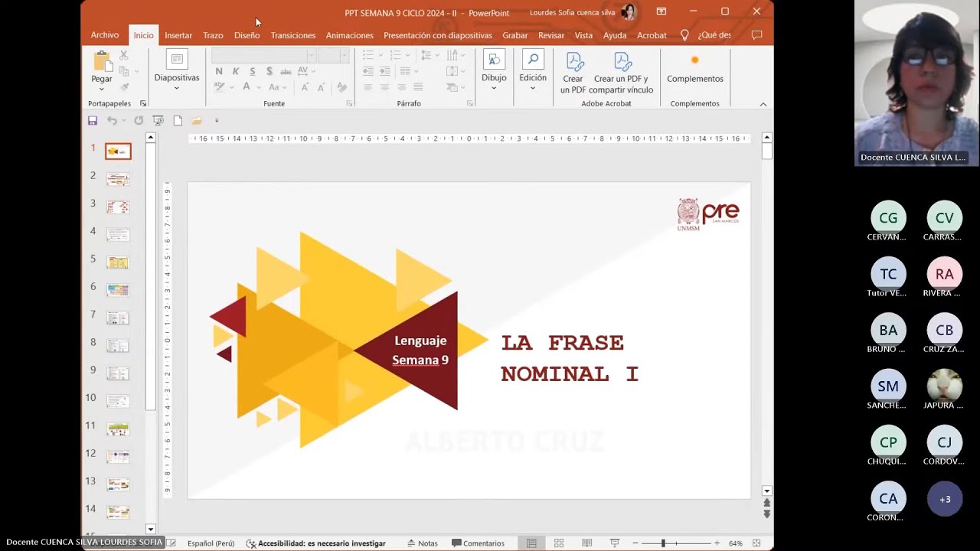Click the lightbulb ¿Qué desea? icon
Screen dimensions: 980x551
pyautogui.click(x=684, y=35)
